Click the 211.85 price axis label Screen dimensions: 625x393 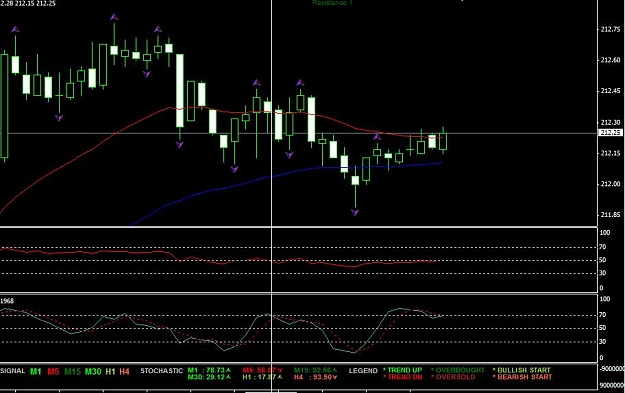[x=610, y=215]
